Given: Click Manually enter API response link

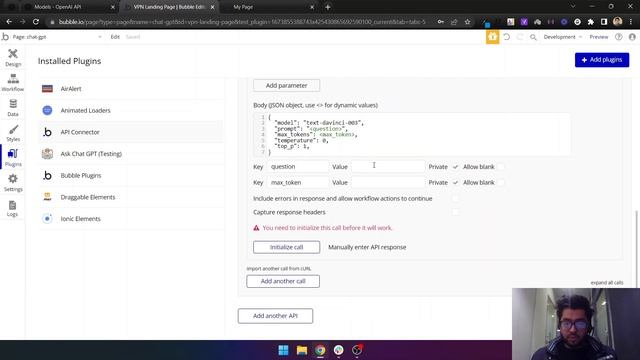Looking at the screenshot, I should 367,247.
